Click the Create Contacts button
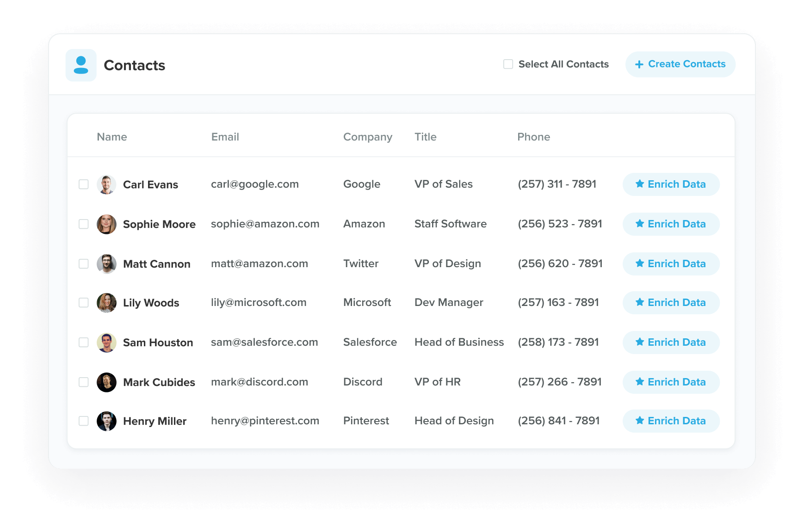 click(x=680, y=64)
